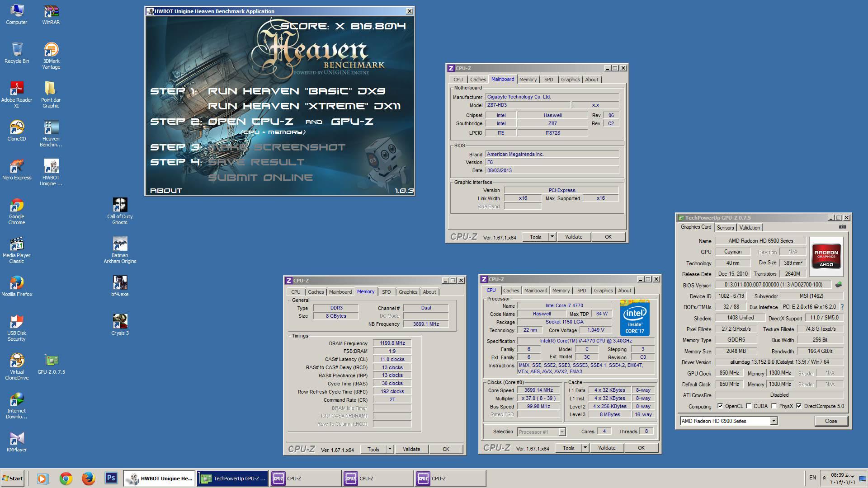Select the HWBOT Unigine desktop shortcut
868x488 pixels.
[x=51, y=172]
